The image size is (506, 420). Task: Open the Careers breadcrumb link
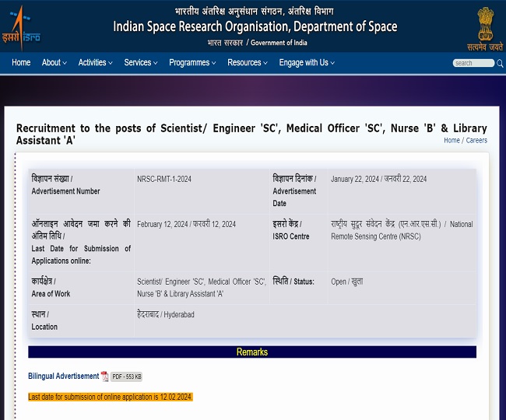(476, 141)
